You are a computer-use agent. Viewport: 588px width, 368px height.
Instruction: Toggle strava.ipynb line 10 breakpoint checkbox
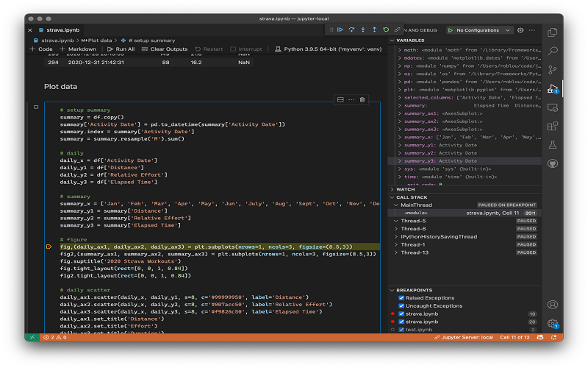point(401,314)
